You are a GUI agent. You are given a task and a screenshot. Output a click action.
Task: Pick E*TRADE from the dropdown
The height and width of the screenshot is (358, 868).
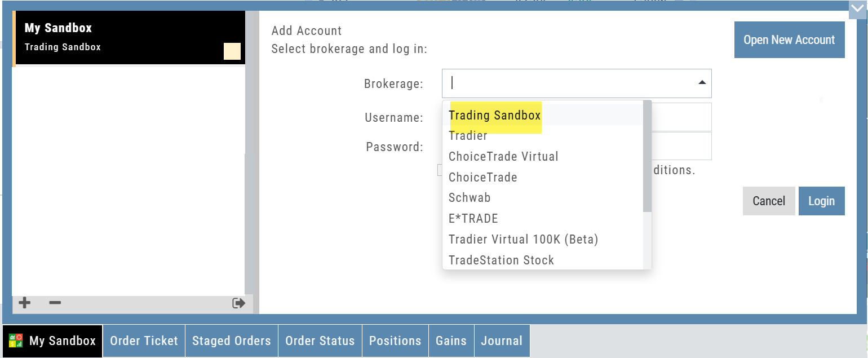coord(473,219)
